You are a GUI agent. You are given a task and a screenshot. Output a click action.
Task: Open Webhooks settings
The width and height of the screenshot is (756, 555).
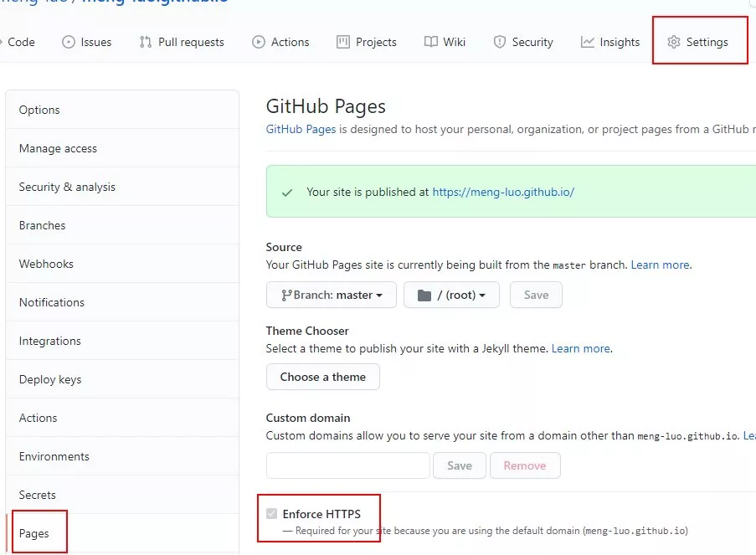pyautogui.click(x=122, y=264)
